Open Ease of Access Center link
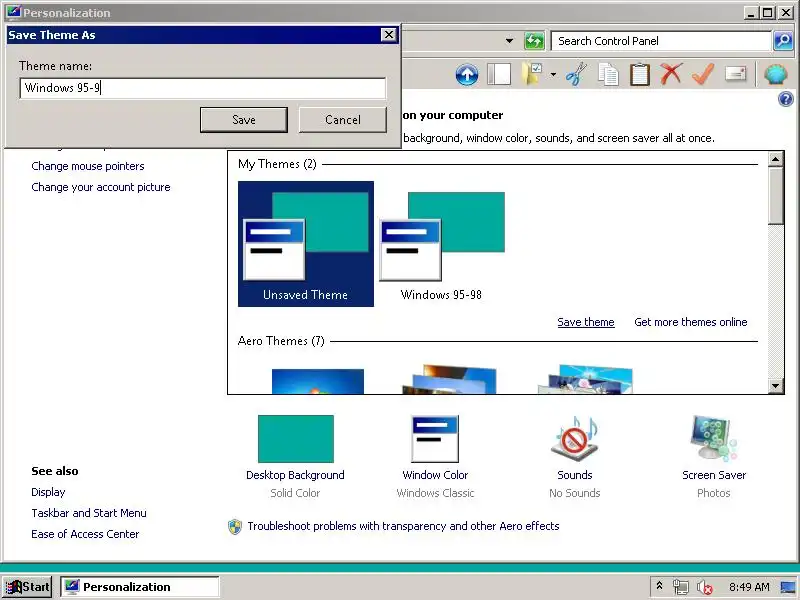 tap(85, 534)
